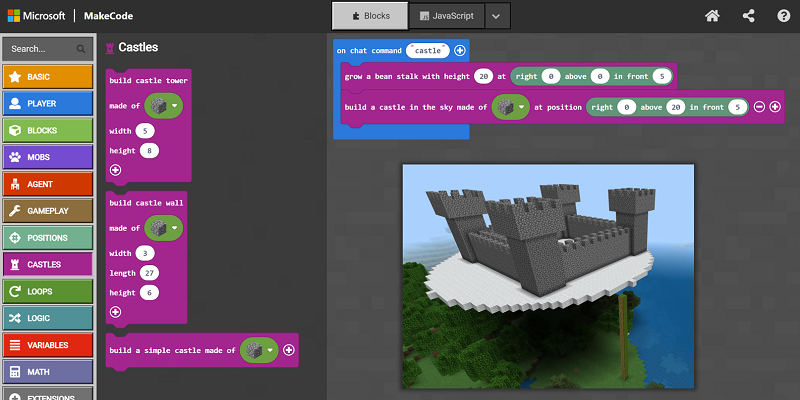
Task: Open the POSITIONS toolbox category
Action: point(48,238)
